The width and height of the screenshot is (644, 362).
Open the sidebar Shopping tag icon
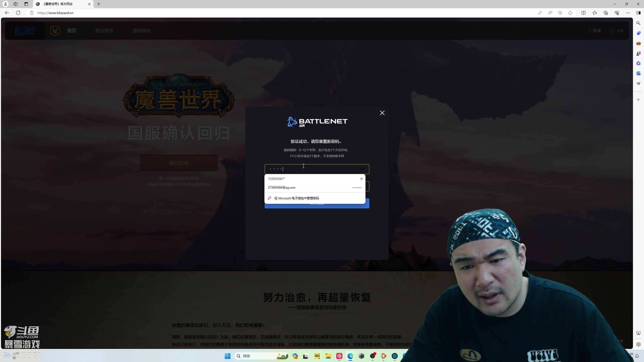[x=638, y=33]
